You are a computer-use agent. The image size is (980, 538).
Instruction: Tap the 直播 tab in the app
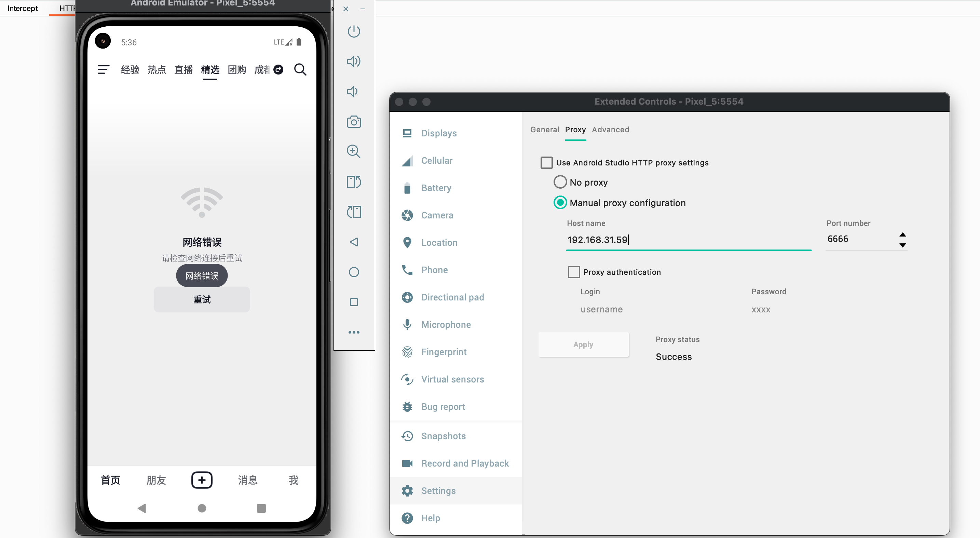(x=183, y=70)
